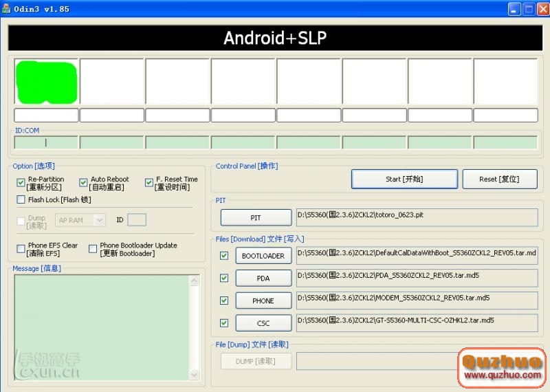The height and width of the screenshot is (392, 550).
Task: Click the PHONE modem file button
Action: pyautogui.click(x=263, y=301)
